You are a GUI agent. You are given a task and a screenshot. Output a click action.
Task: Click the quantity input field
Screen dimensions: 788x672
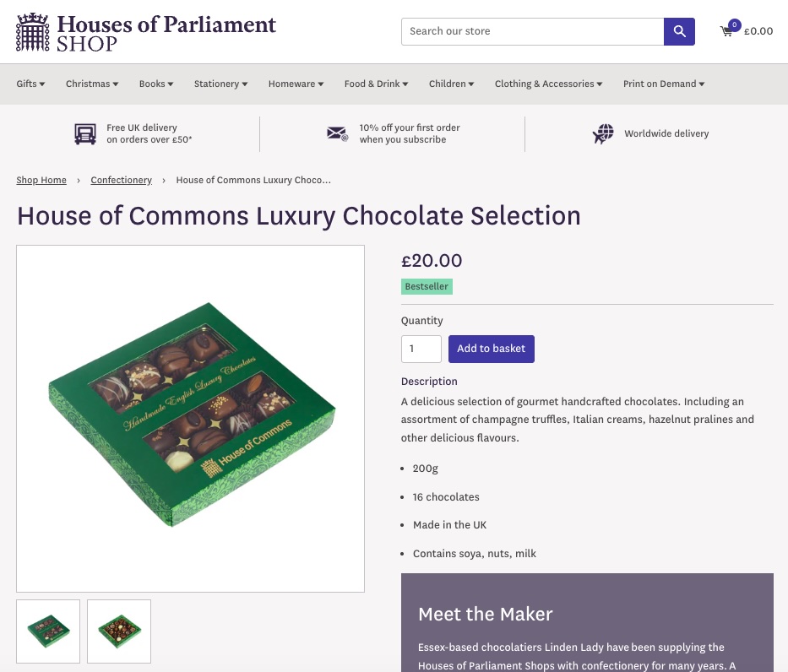click(x=421, y=349)
